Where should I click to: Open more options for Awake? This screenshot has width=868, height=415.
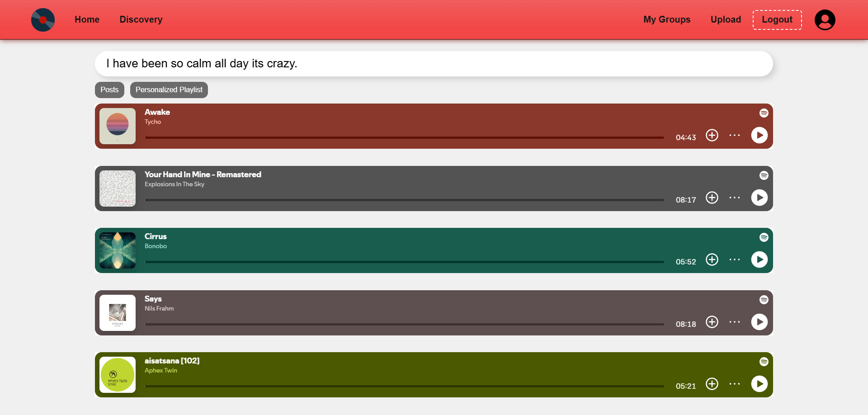(735, 135)
